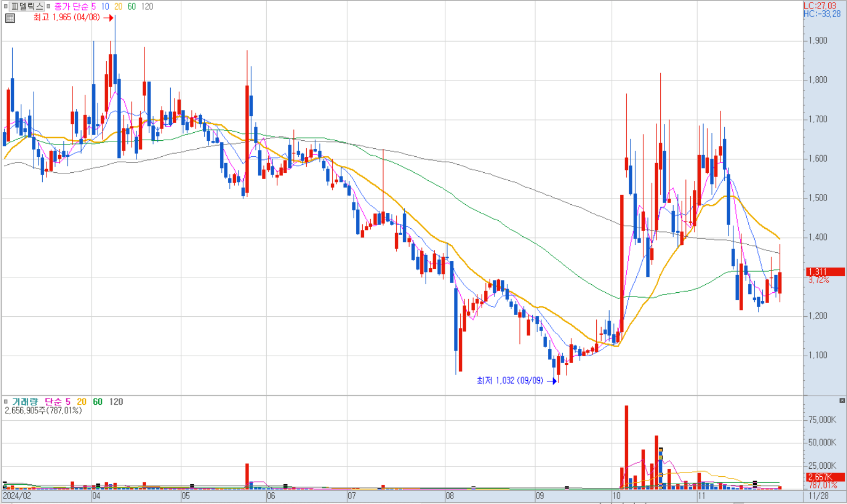The image size is (847, 504).
Task: Click the 3.72% change label
Action: pyautogui.click(x=819, y=280)
